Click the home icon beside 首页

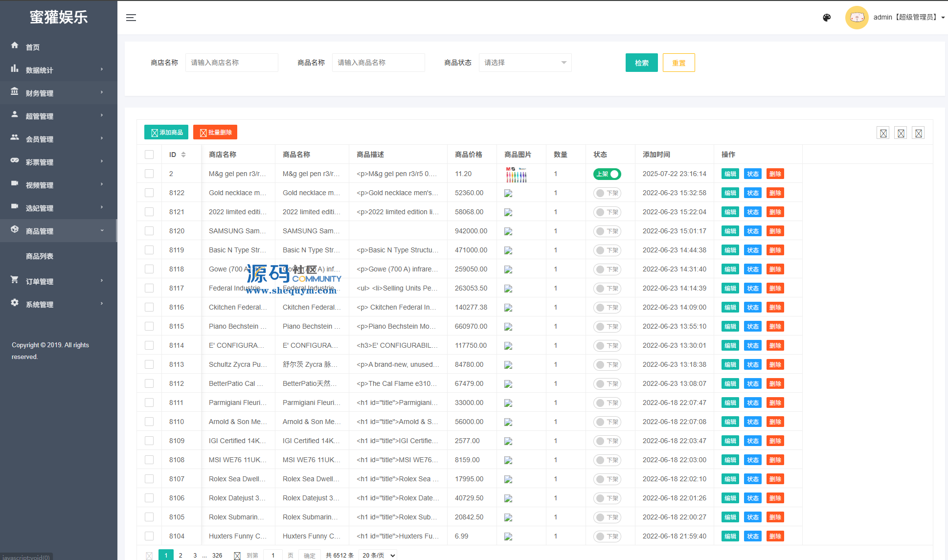(x=15, y=45)
